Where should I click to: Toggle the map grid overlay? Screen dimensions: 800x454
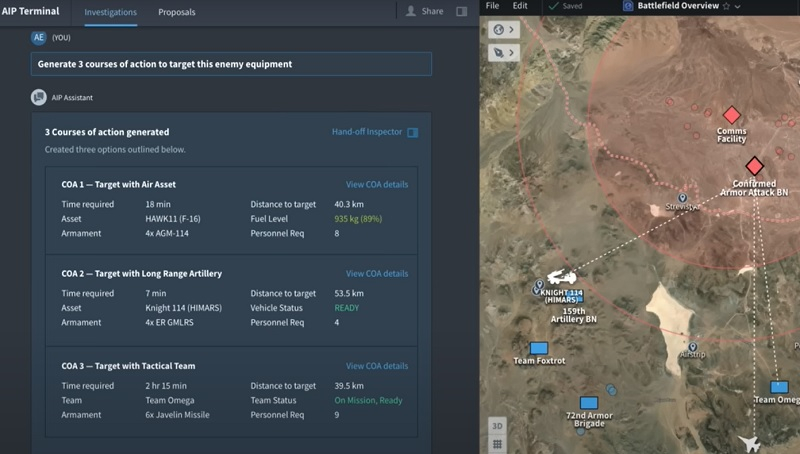(x=497, y=444)
